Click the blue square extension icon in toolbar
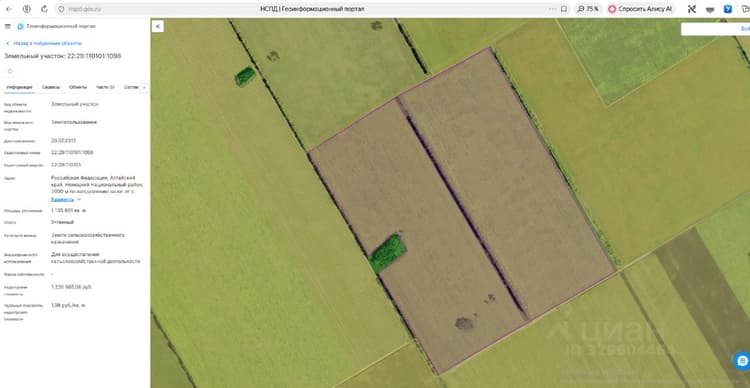This screenshot has width=750, height=388. coord(728,9)
